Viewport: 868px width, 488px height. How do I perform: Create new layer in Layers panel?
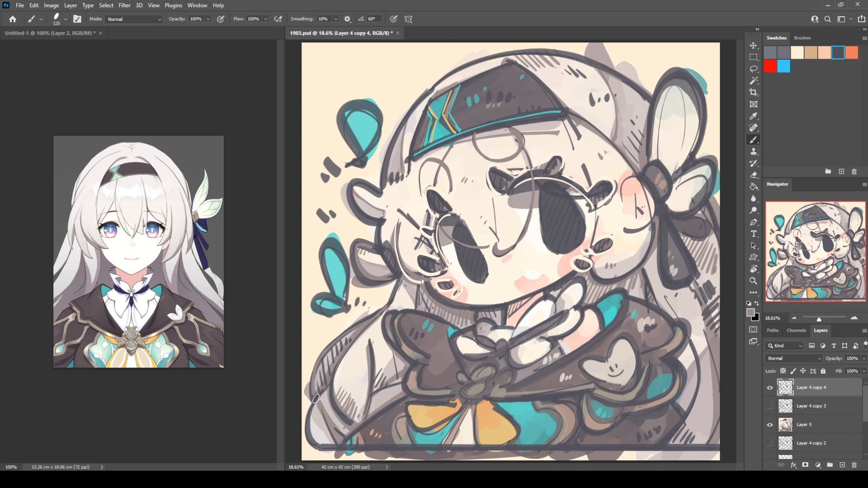click(842, 465)
